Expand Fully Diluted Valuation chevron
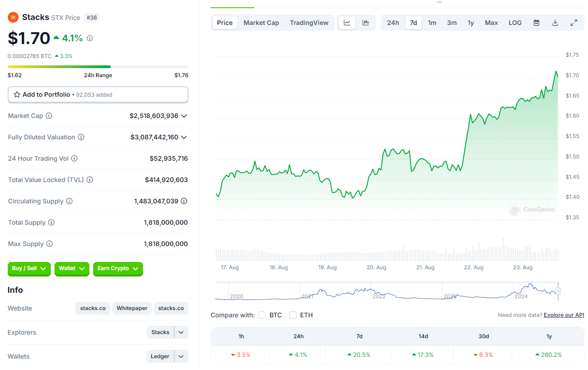The height and width of the screenshot is (370, 588). (x=184, y=137)
